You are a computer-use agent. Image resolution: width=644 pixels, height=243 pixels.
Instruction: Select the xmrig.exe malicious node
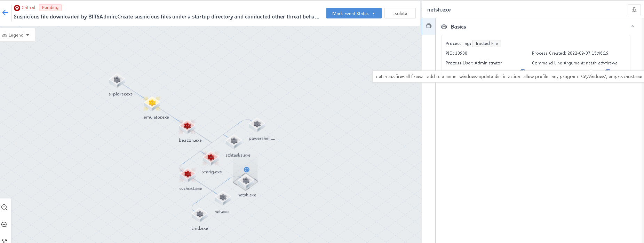[x=211, y=158]
